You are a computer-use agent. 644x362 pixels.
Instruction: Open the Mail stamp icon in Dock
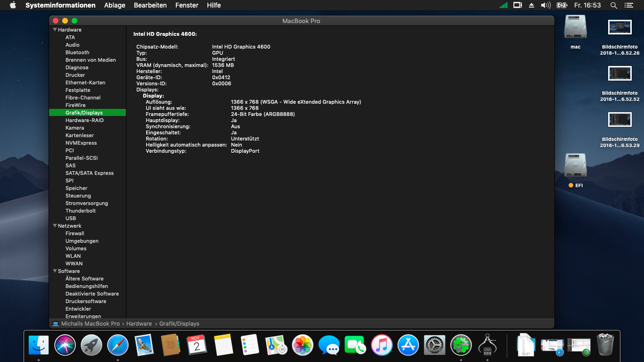click(144, 345)
